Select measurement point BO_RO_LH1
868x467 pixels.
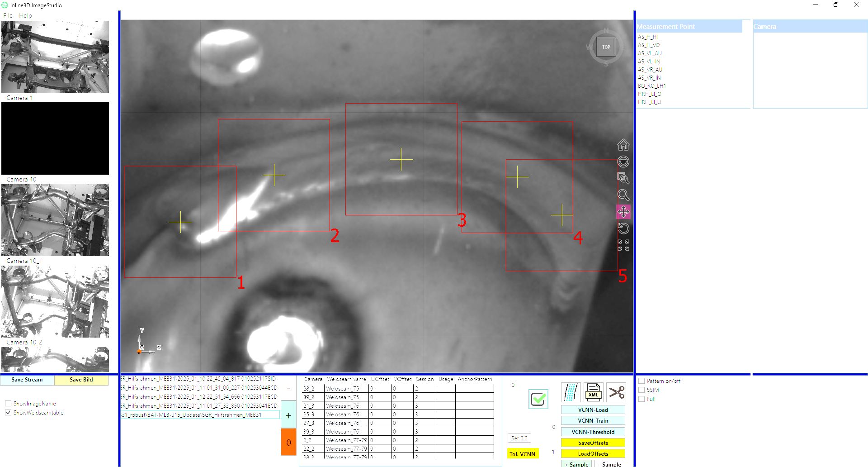(652, 86)
